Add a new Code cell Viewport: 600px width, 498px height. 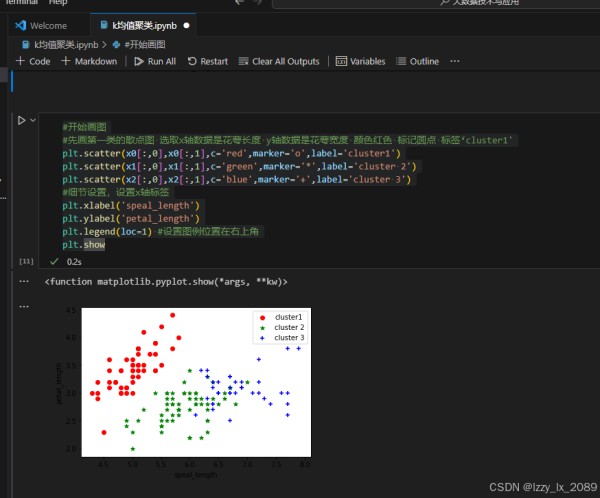pyautogui.click(x=33, y=61)
